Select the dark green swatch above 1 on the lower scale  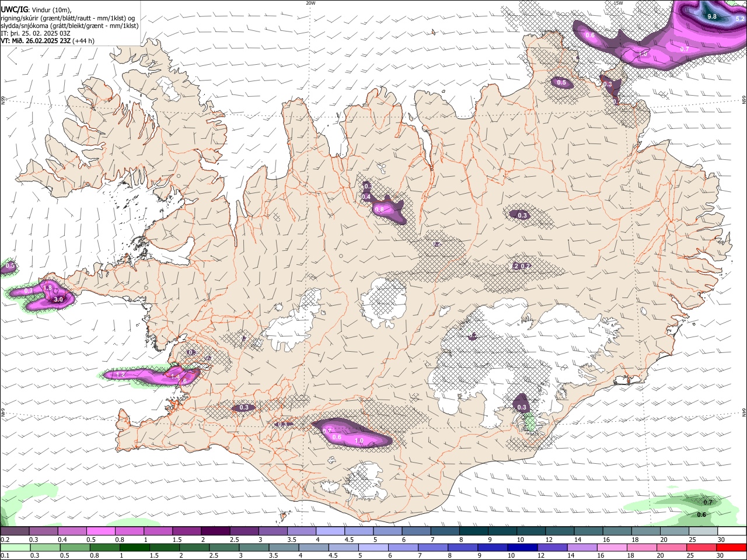click(134, 547)
